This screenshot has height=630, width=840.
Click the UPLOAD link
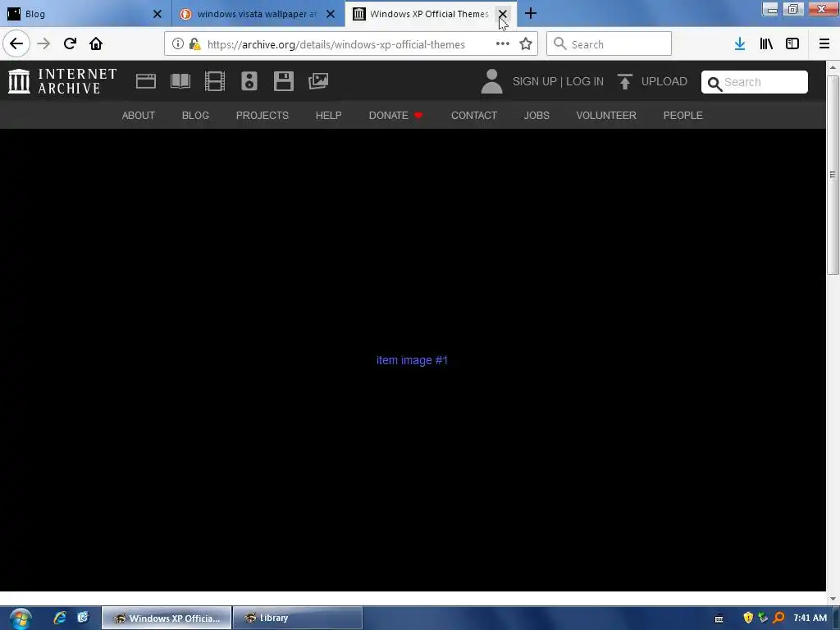tap(664, 81)
